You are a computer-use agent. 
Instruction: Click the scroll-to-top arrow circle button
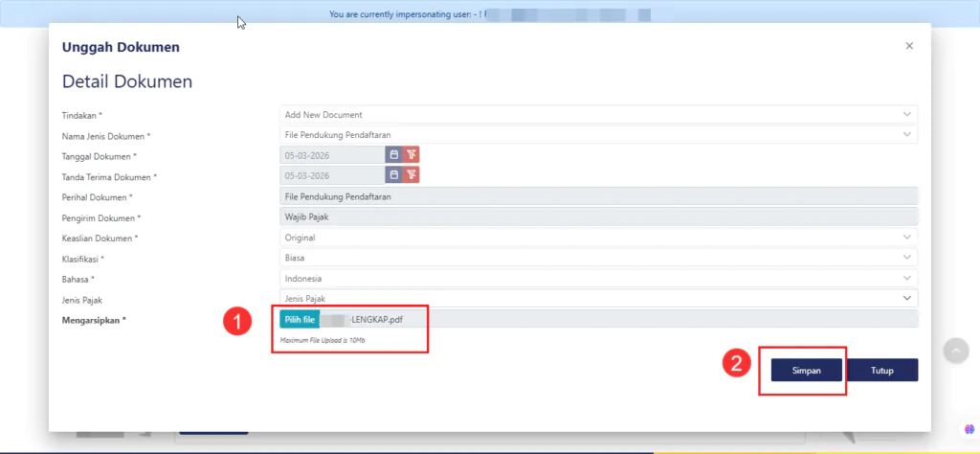[956, 351]
